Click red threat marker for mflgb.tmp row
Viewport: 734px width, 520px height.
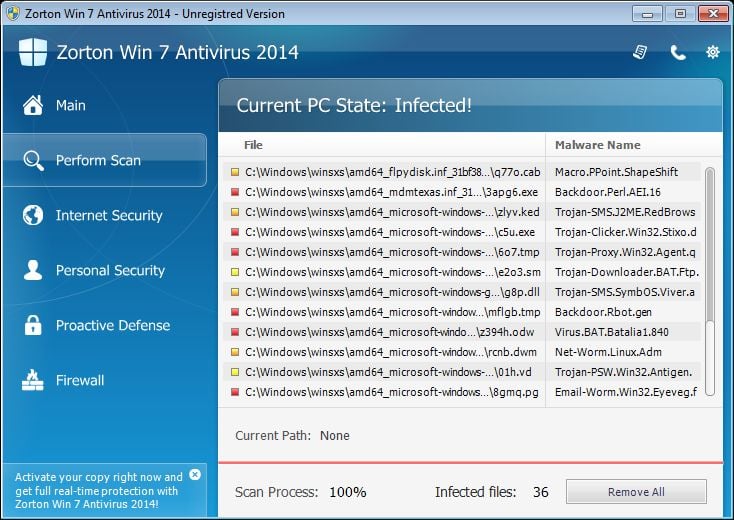pos(235,312)
